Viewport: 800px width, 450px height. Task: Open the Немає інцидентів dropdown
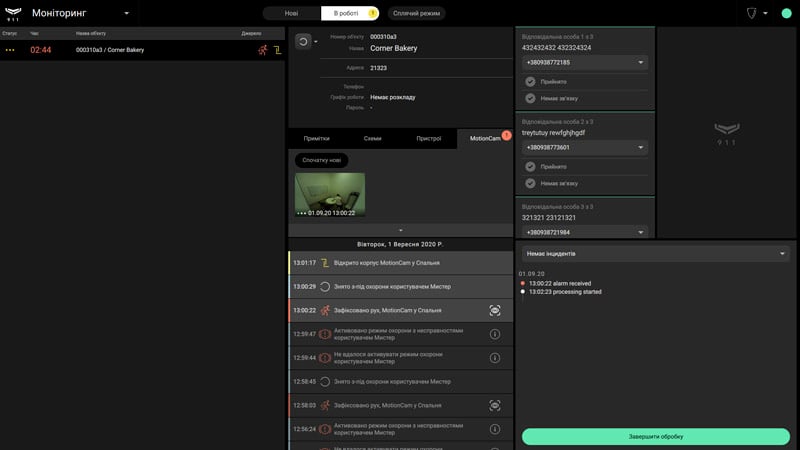(656, 254)
